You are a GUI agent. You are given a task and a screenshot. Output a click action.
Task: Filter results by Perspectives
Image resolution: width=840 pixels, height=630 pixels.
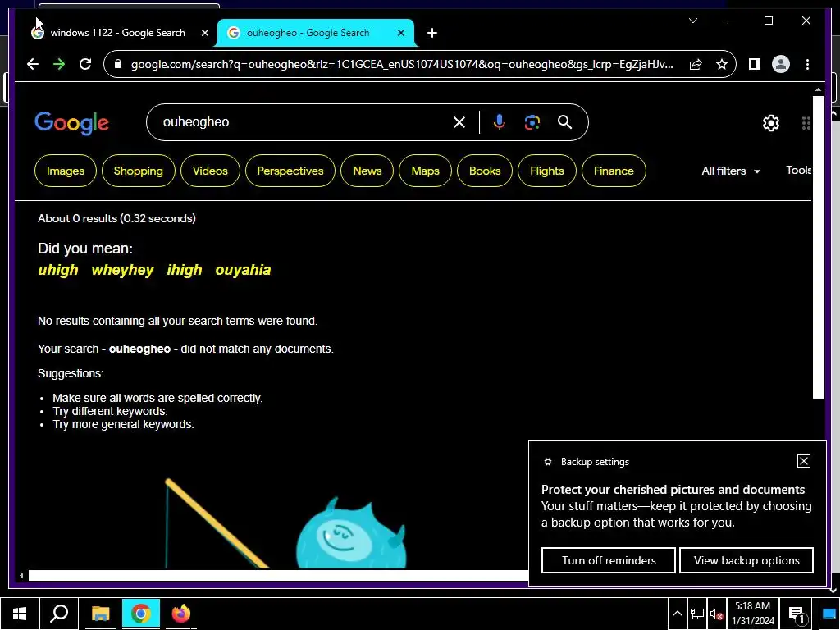(x=290, y=171)
